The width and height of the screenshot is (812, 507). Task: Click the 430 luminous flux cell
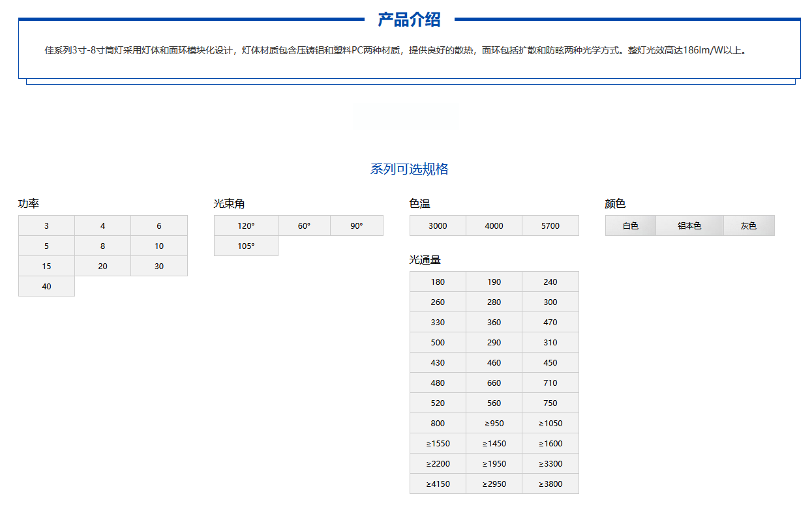click(x=438, y=362)
